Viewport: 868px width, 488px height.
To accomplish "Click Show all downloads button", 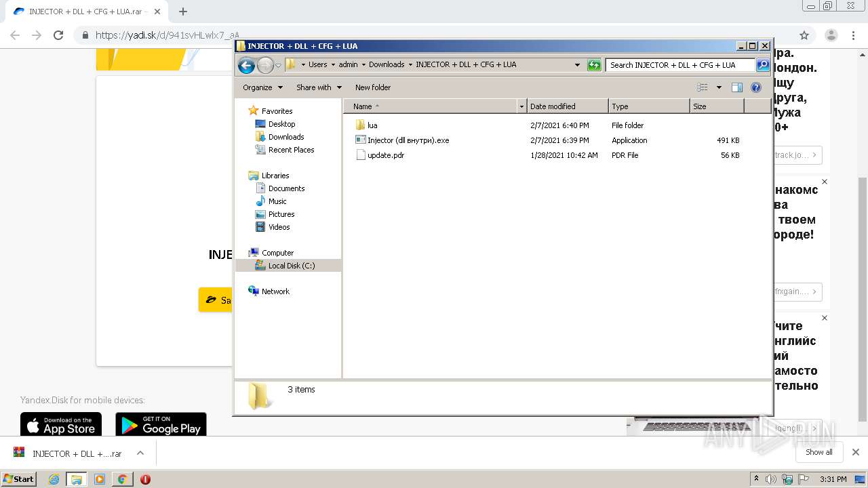I will pyautogui.click(x=819, y=452).
